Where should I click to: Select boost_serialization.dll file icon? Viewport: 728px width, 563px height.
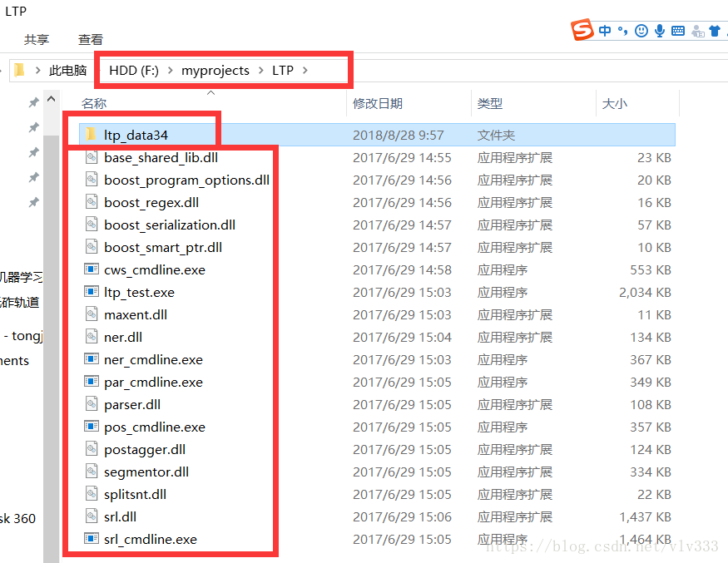click(x=92, y=225)
